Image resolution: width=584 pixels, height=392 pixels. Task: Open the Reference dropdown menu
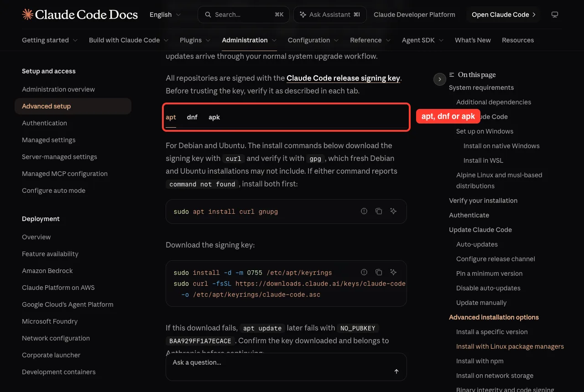click(370, 40)
